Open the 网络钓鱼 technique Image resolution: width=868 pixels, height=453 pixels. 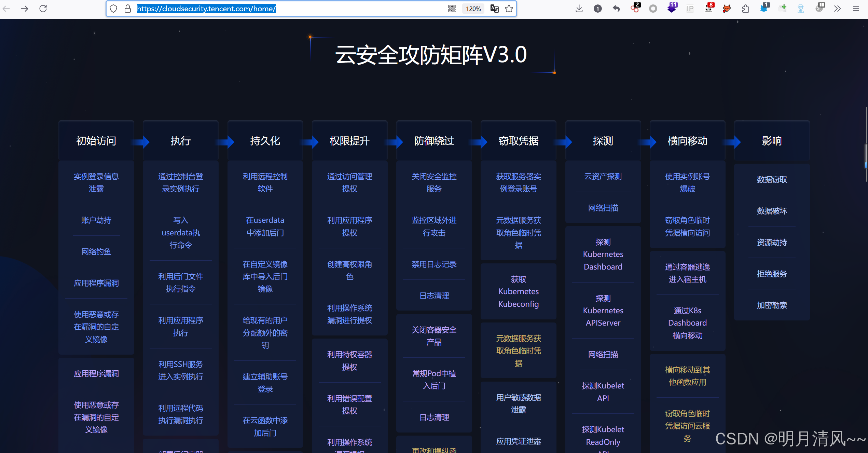click(96, 252)
